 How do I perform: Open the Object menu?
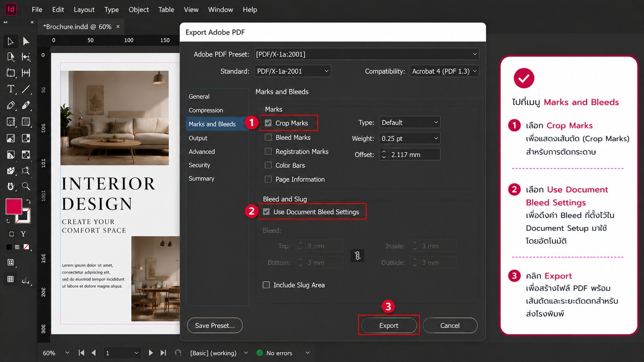coord(139,10)
